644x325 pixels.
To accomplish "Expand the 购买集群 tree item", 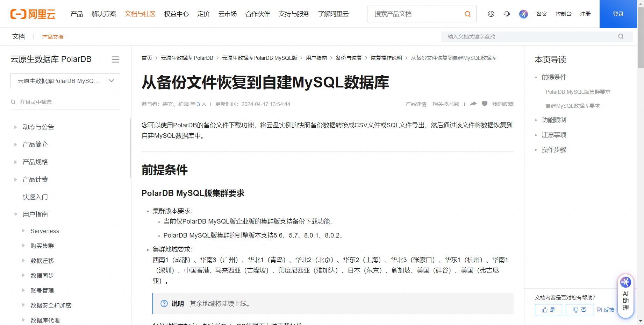I will [x=23, y=246].
